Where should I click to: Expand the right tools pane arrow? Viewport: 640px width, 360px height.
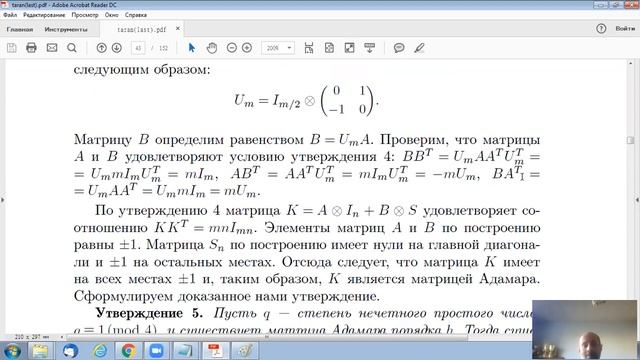638,200
